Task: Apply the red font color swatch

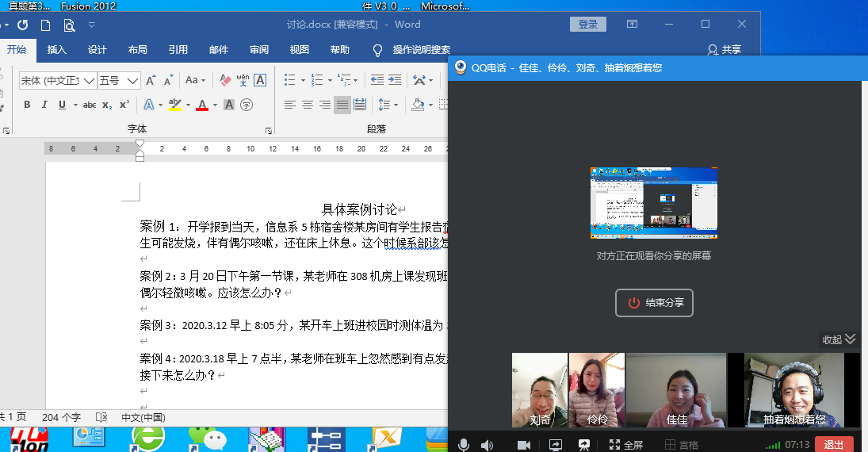Action: point(201,105)
